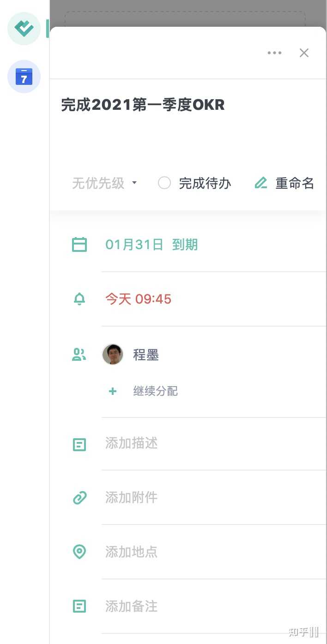The image size is (327, 644).
Task: Open the calendar sidebar icon
Action: pos(24,77)
